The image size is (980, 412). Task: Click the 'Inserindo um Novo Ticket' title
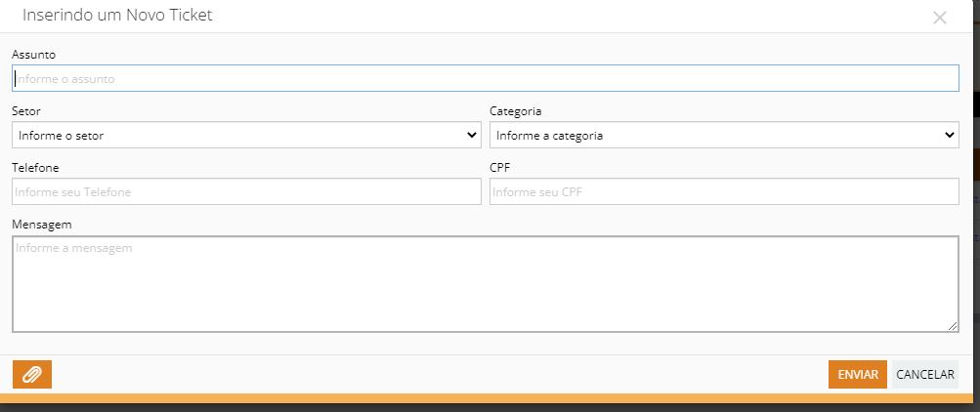click(x=117, y=15)
